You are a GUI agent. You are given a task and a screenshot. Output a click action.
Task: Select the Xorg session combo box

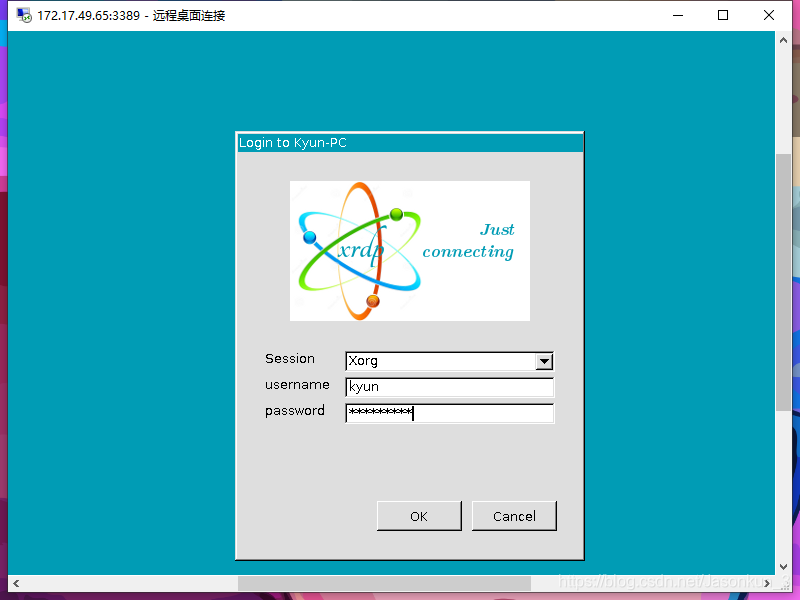[x=449, y=361]
